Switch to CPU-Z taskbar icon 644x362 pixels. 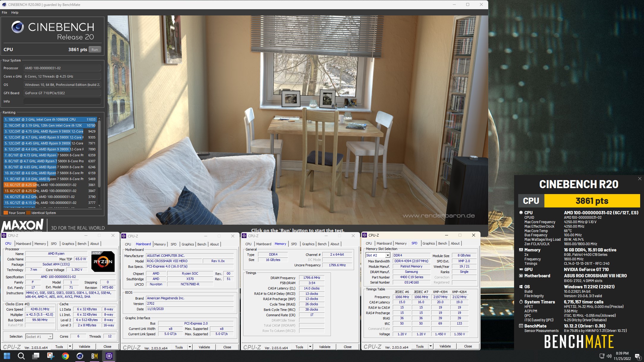click(x=109, y=356)
